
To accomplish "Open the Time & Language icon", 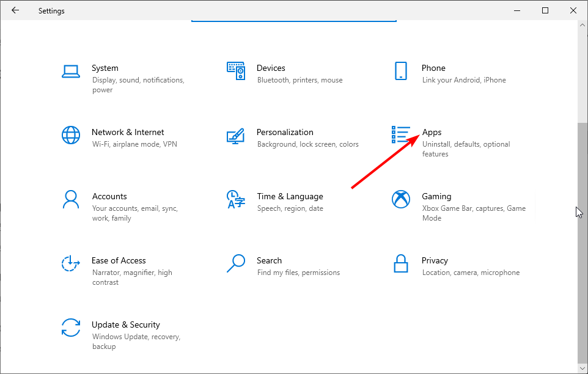I will (236, 199).
